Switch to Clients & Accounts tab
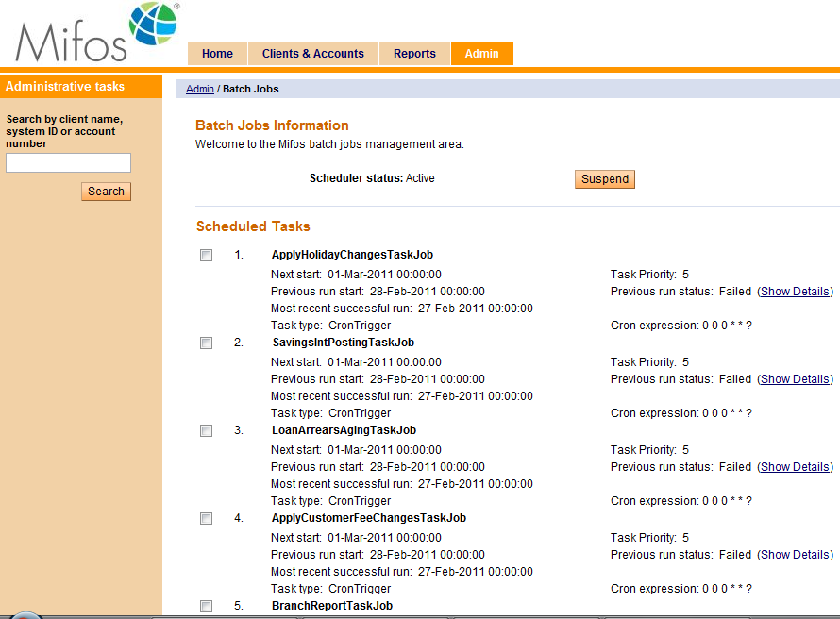 (x=312, y=54)
